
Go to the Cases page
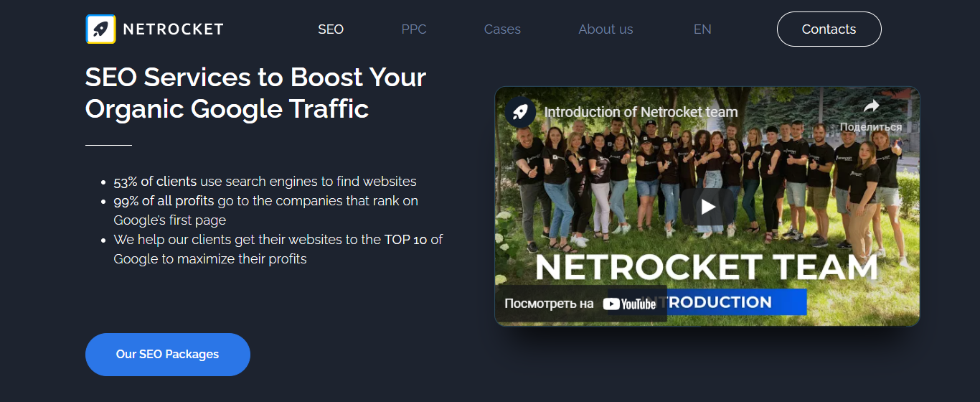pyautogui.click(x=502, y=29)
